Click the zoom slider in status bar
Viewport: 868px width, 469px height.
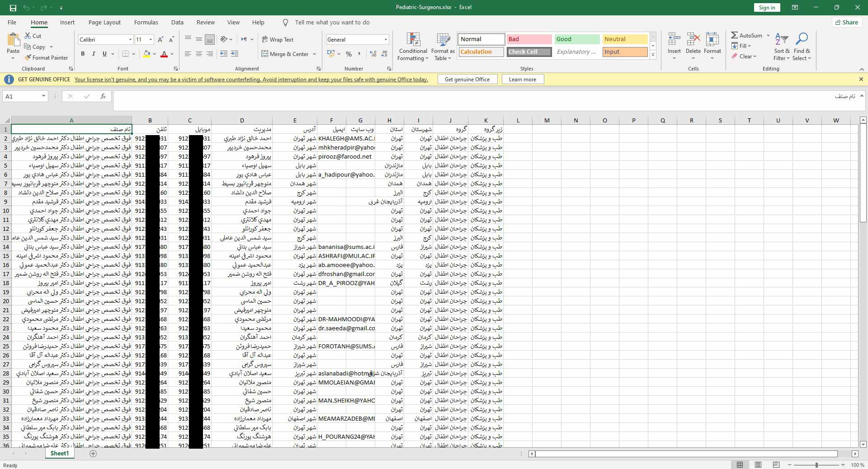816,465
